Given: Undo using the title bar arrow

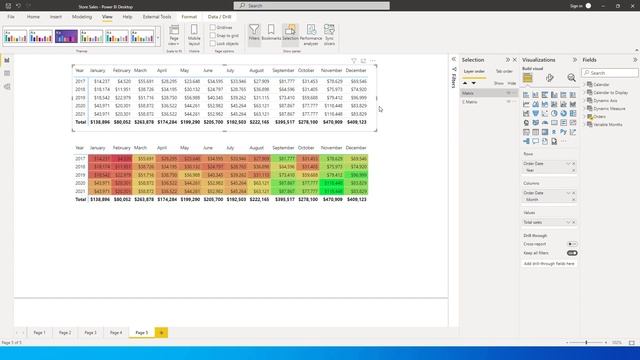Looking at the screenshot, I should click(x=18, y=6).
